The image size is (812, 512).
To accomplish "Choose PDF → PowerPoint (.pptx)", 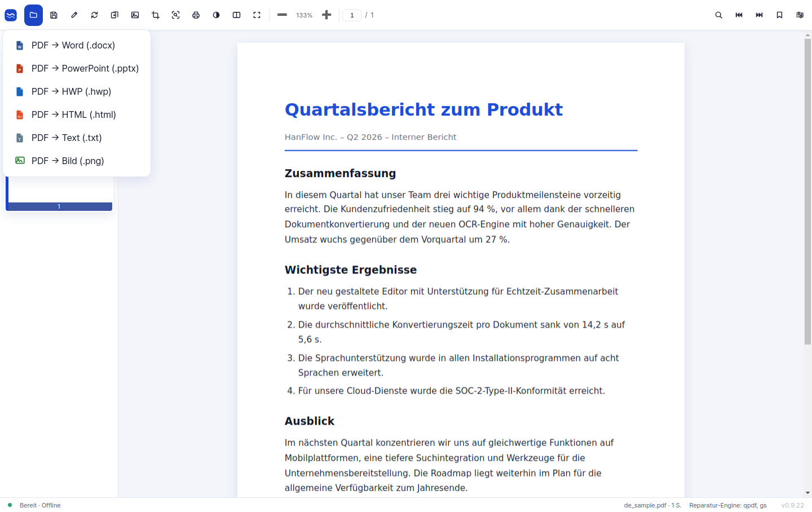I will (77, 68).
